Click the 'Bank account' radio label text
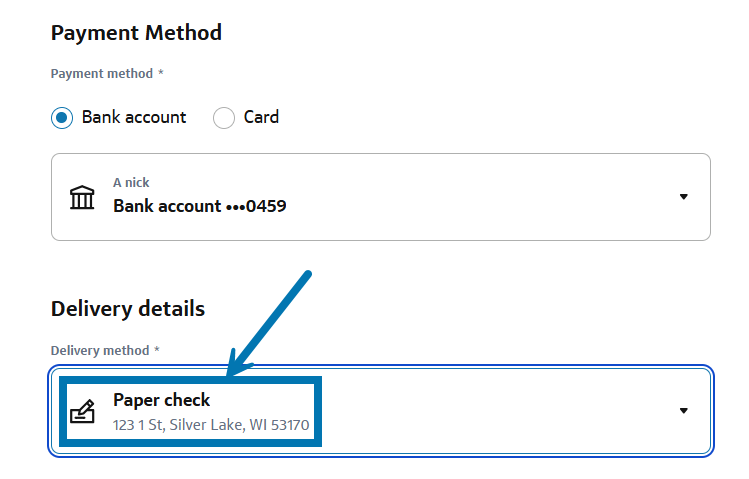The width and height of the screenshot is (749, 479). [134, 118]
